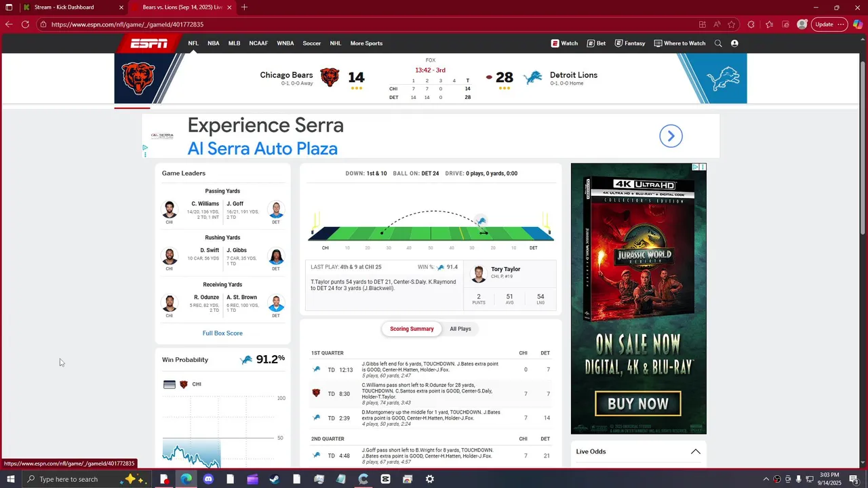Open the ESPN user profile icon
Screen dimensions: 868x488
coord(734,43)
